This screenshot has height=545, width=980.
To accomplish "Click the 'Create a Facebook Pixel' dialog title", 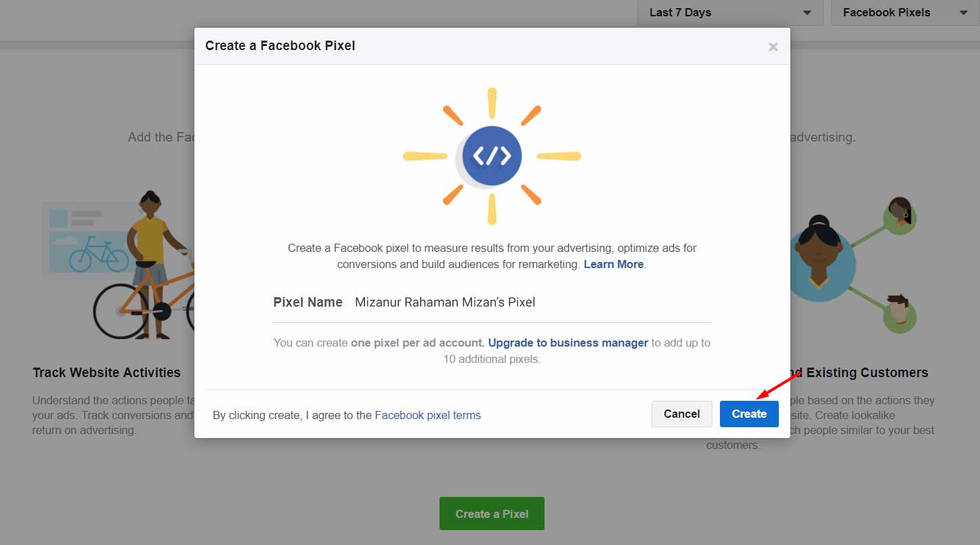I will tap(280, 45).
